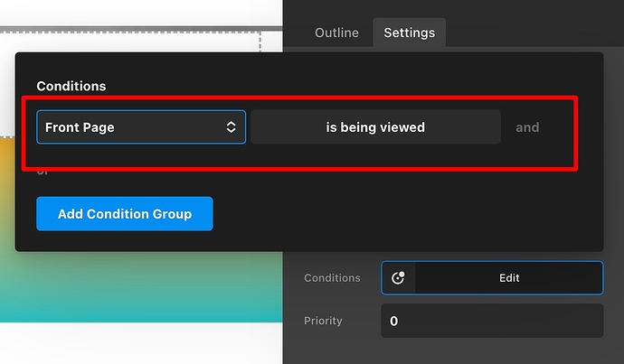
Task: Add an "and" condition to the row
Action: (527, 127)
